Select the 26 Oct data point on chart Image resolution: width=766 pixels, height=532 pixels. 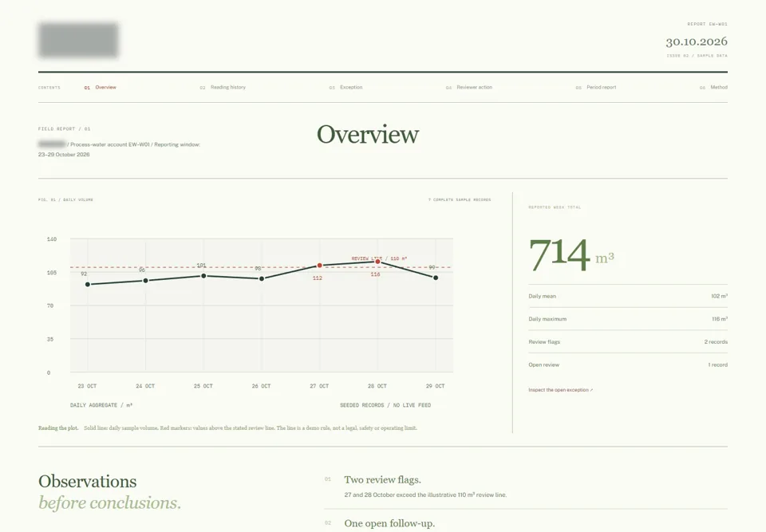[262, 278]
